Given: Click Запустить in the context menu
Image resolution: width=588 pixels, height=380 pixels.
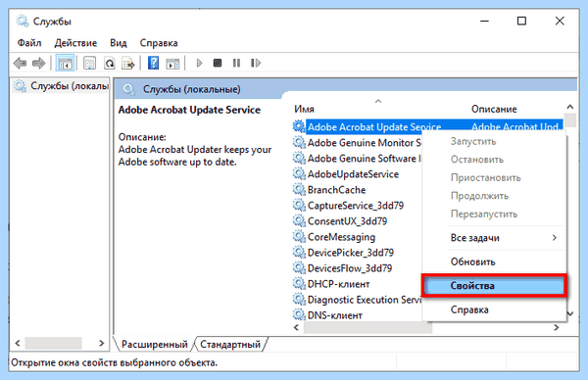Looking at the screenshot, I should point(494,142).
